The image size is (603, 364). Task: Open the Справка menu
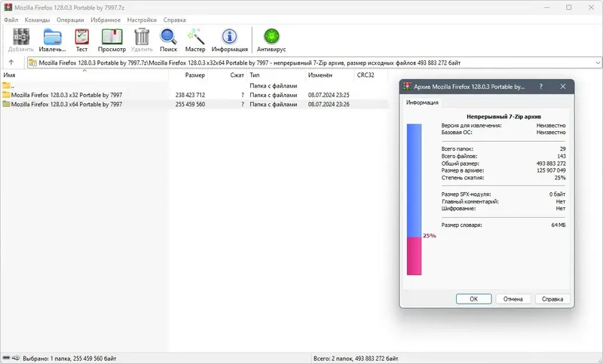(x=175, y=20)
